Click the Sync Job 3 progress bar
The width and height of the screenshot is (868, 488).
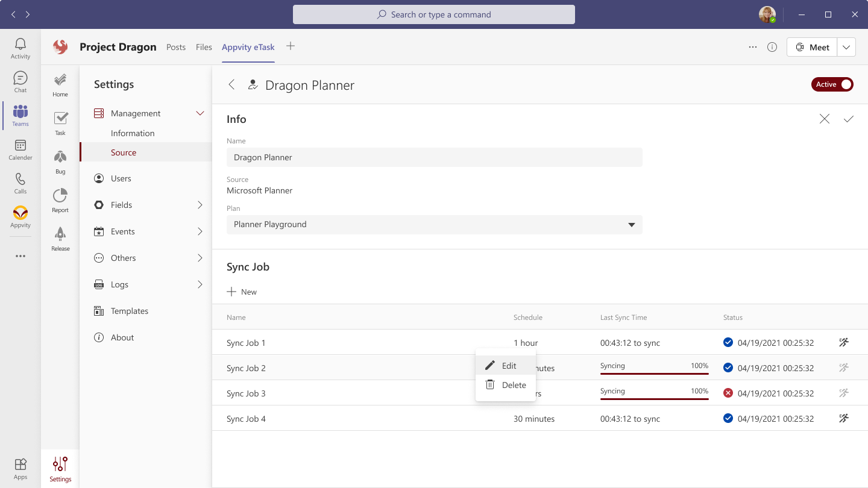coord(654,399)
